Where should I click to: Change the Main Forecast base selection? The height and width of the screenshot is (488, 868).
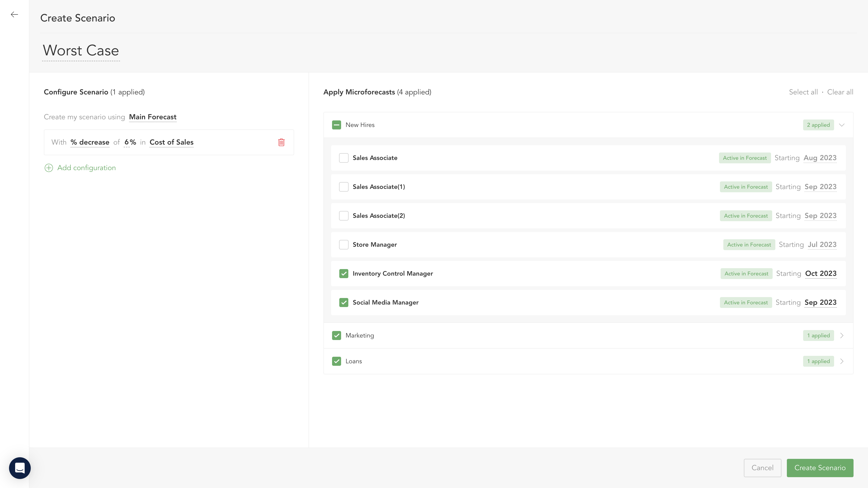(153, 117)
